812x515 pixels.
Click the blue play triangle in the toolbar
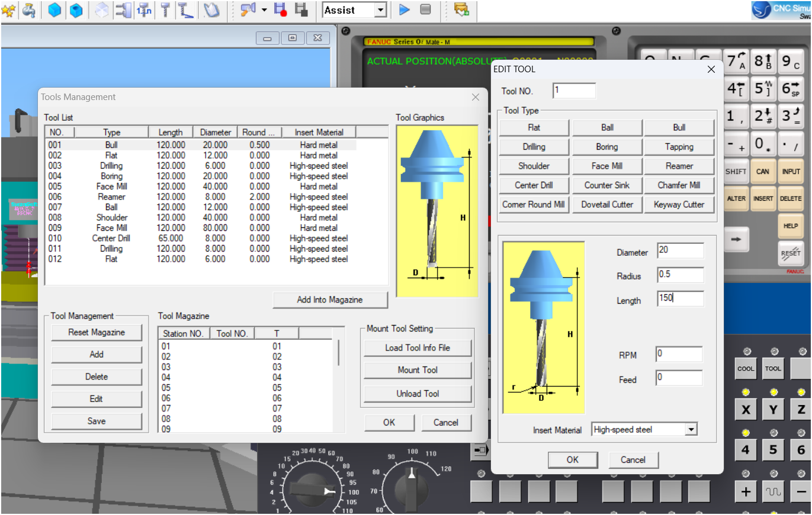click(405, 9)
